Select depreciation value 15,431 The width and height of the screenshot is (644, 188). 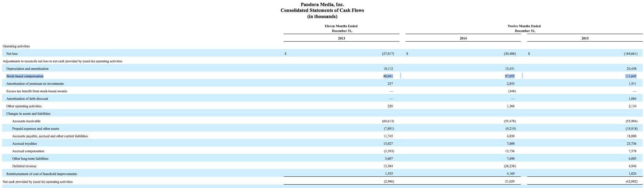point(510,68)
